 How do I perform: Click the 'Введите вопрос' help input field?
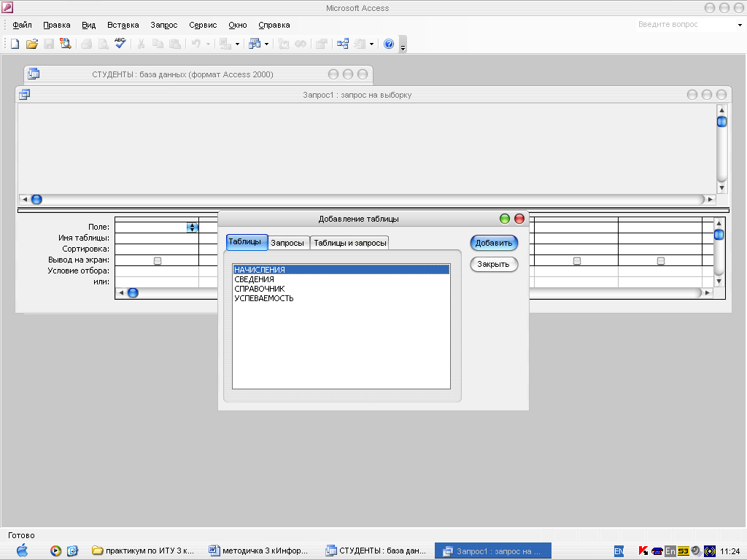click(685, 24)
